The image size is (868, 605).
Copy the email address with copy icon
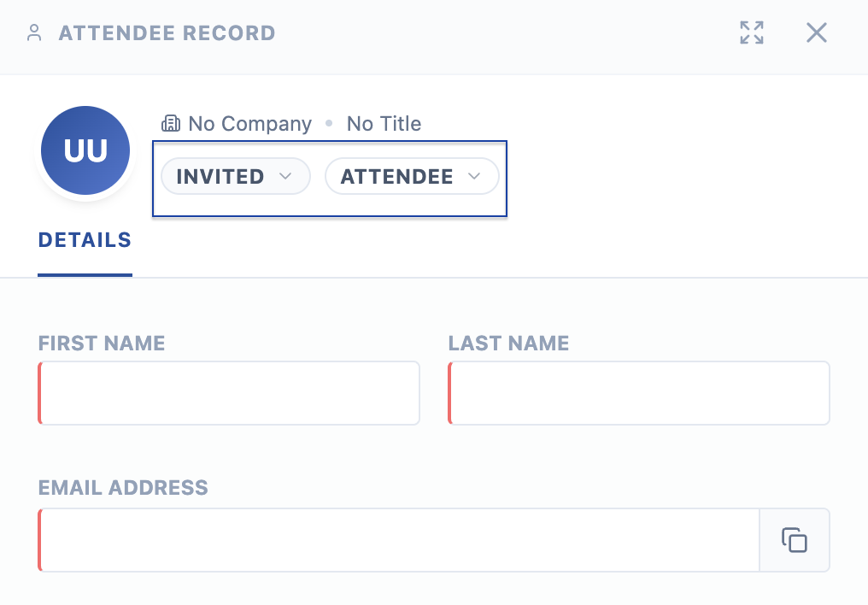[x=795, y=540]
